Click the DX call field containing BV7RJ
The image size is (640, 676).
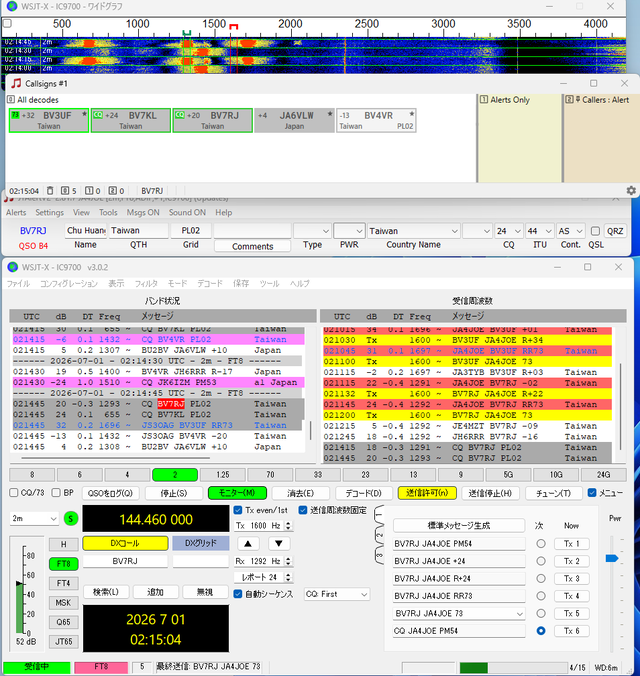125,561
